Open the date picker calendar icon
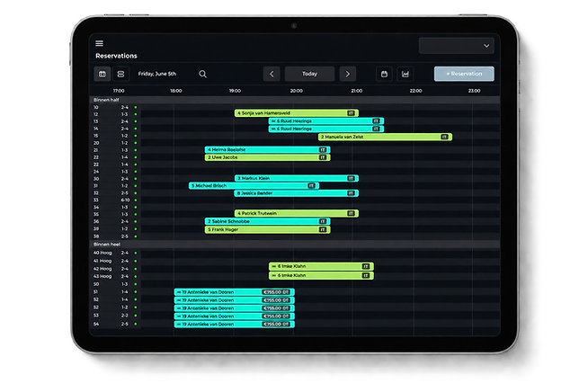Screen dimensions: 588x392 tap(384, 74)
